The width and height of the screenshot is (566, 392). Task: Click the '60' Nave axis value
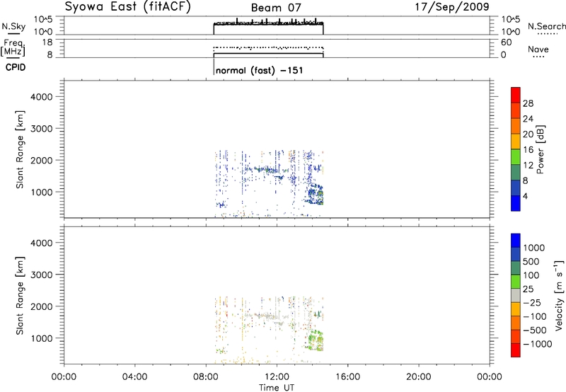click(x=506, y=42)
